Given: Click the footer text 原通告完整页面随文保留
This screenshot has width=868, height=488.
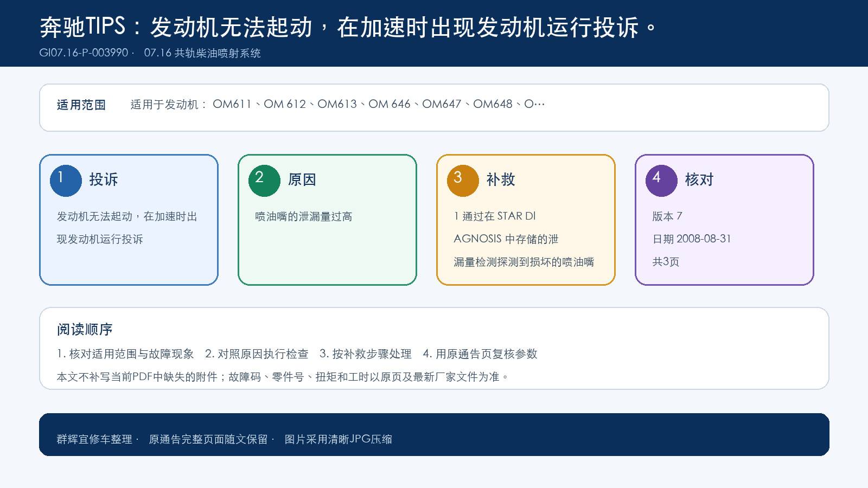Looking at the screenshot, I should [x=208, y=439].
